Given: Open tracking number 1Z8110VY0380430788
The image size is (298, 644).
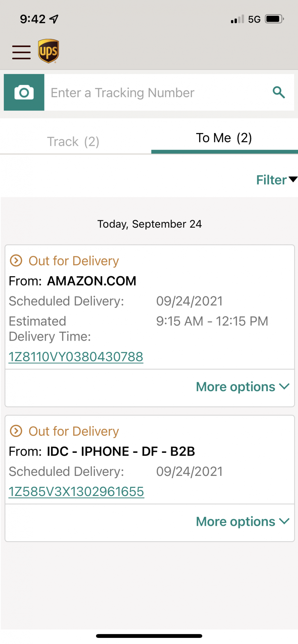Looking at the screenshot, I should coord(76,357).
